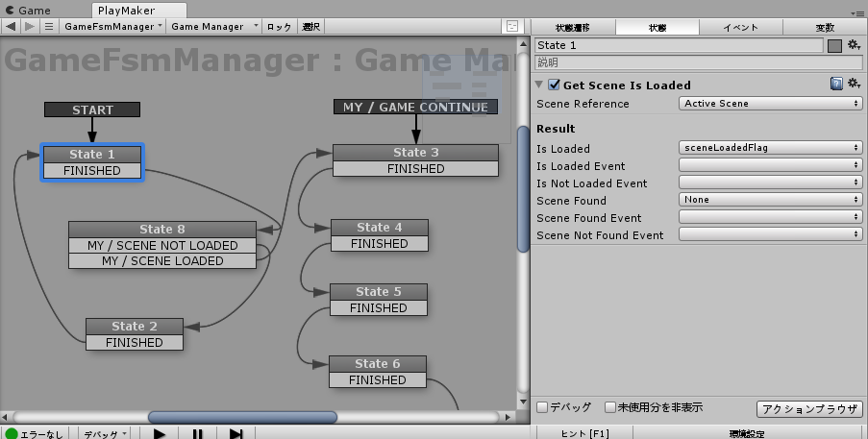Screen dimensions: 868x439
Task: Click the scroll left arrow in graph
Action: (x=6, y=417)
